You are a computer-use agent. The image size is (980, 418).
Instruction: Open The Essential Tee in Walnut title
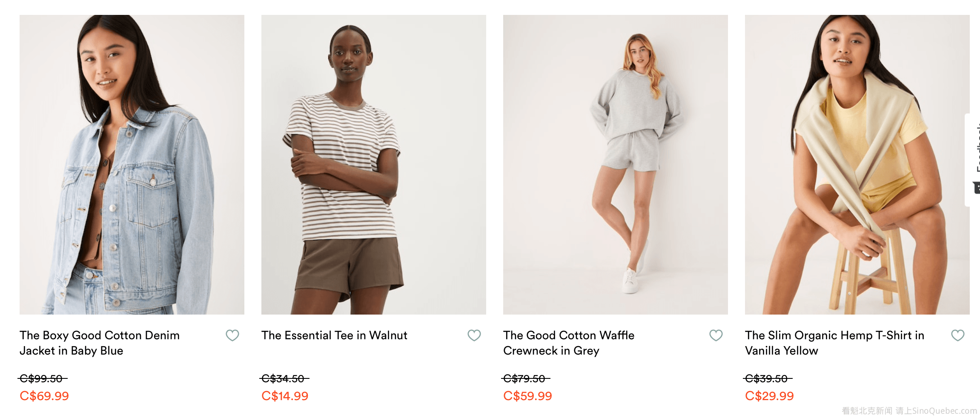pyautogui.click(x=334, y=335)
